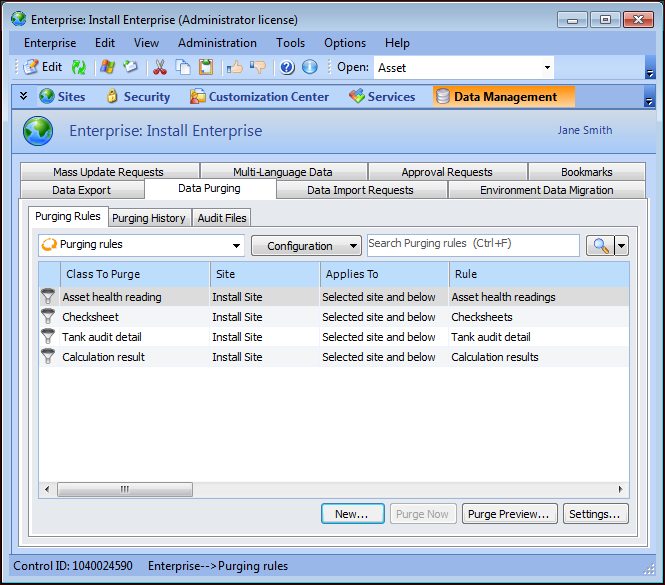Switch to the Data Export tab
Screen dimensions: 665x585
81,190
